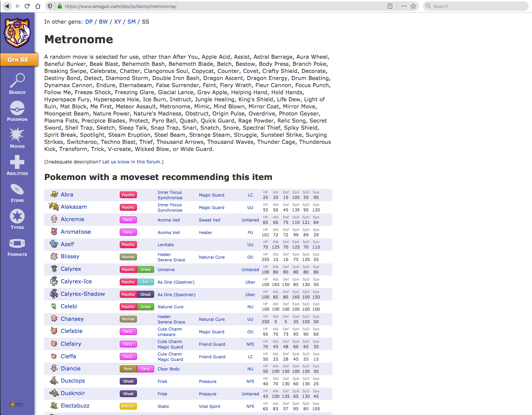
Task: Open the Items sidebar section
Action: pyautogui.click(x=17, y=192)
